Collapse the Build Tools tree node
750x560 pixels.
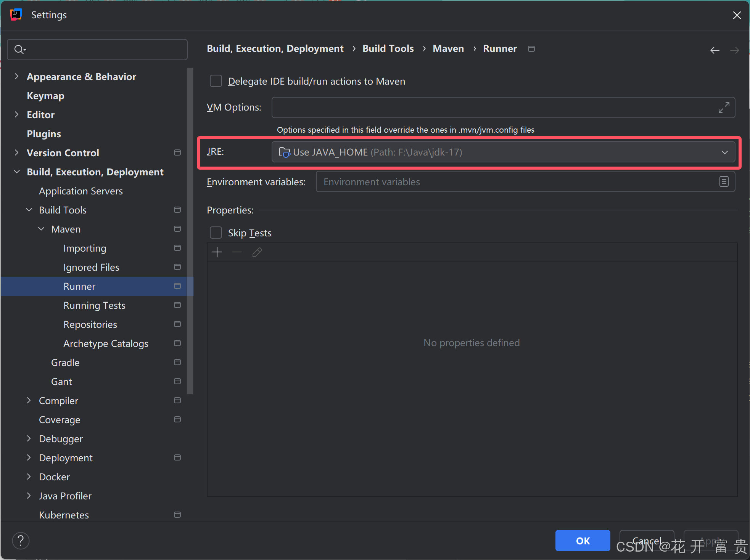(29, 210)
